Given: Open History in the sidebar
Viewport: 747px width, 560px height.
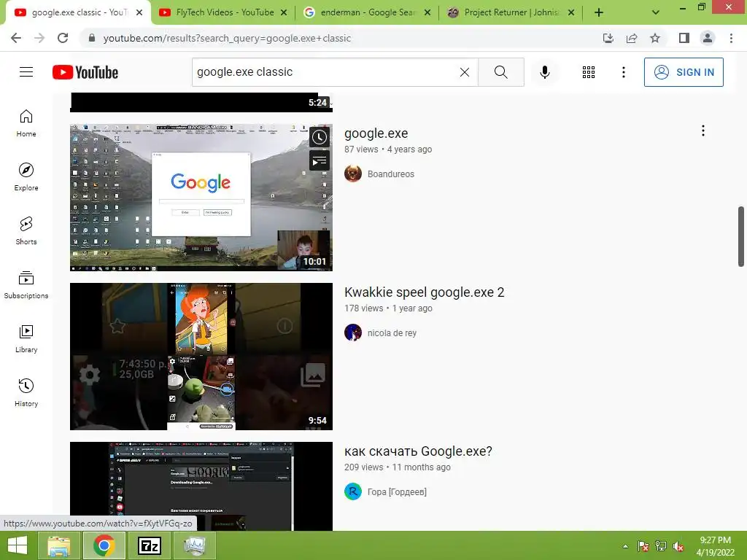Looking at the screenshot, I should point(26,392).
